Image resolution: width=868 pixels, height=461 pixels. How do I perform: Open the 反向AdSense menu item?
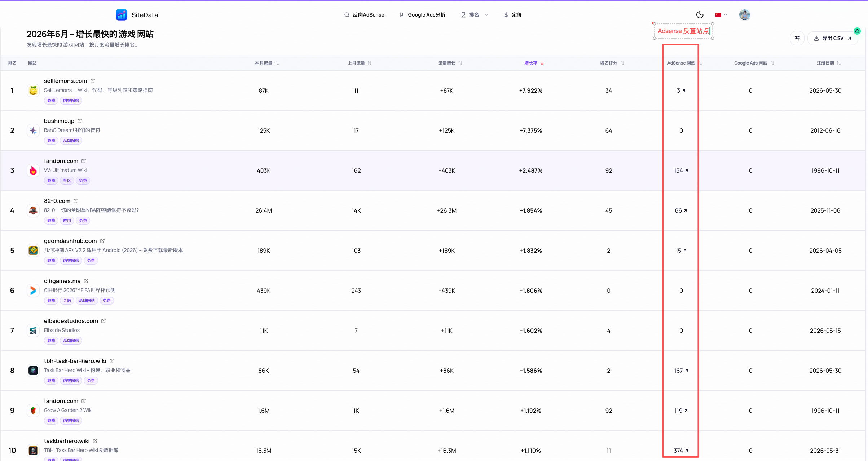(x=364, y=15)
